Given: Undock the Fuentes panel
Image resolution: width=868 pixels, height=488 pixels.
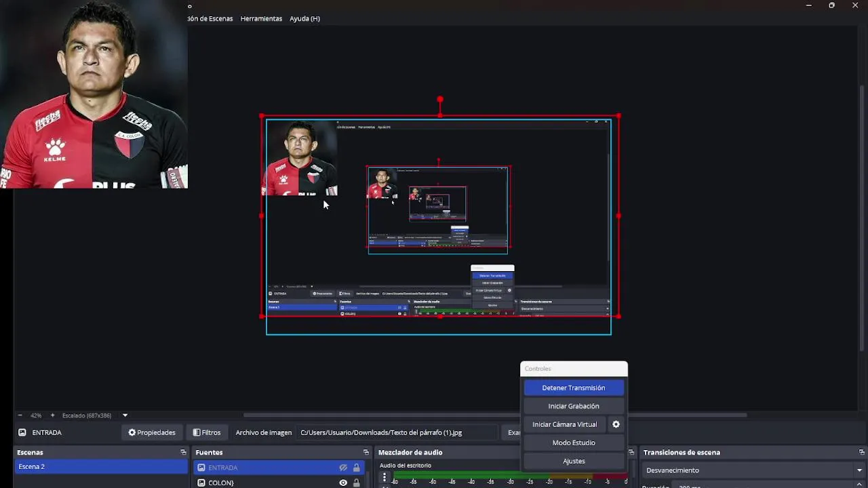Looking at the screenshot, I should click(366, 452).
